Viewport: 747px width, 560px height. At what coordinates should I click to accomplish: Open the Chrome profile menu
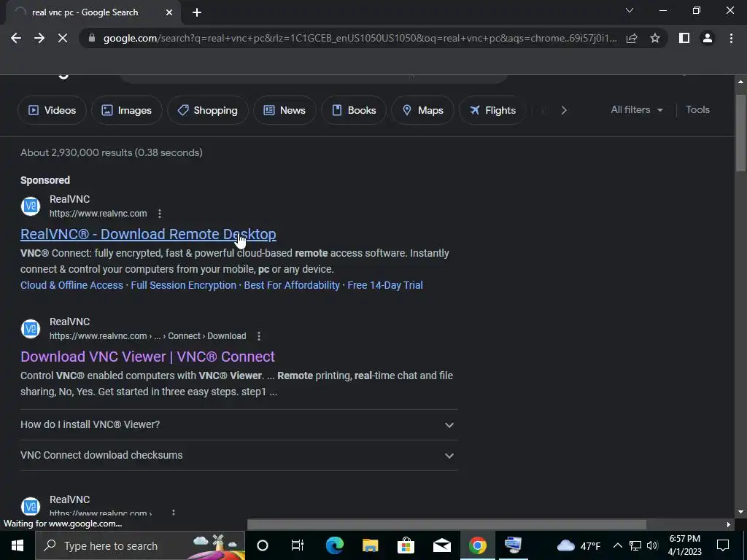[x=708, y=38]
